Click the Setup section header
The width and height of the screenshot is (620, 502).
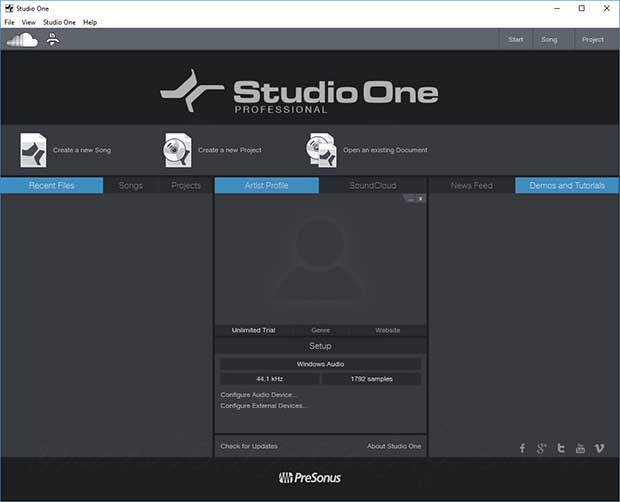click(320, 346)
